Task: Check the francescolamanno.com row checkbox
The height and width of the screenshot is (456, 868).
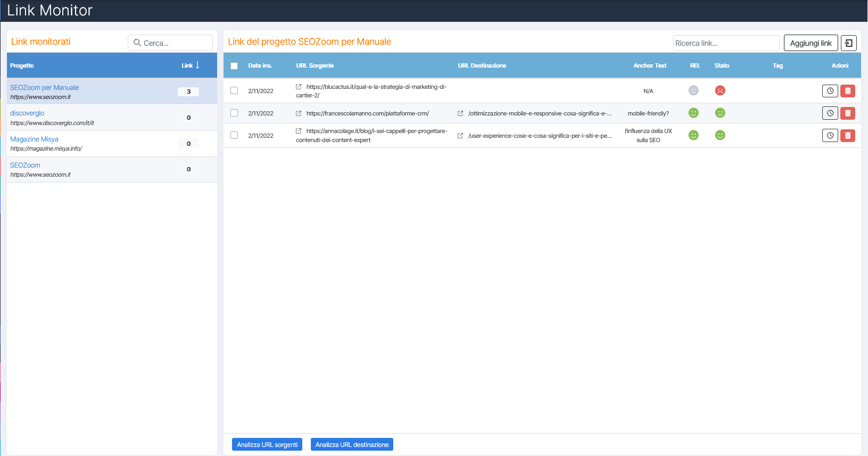Action: tap(234, 113)
